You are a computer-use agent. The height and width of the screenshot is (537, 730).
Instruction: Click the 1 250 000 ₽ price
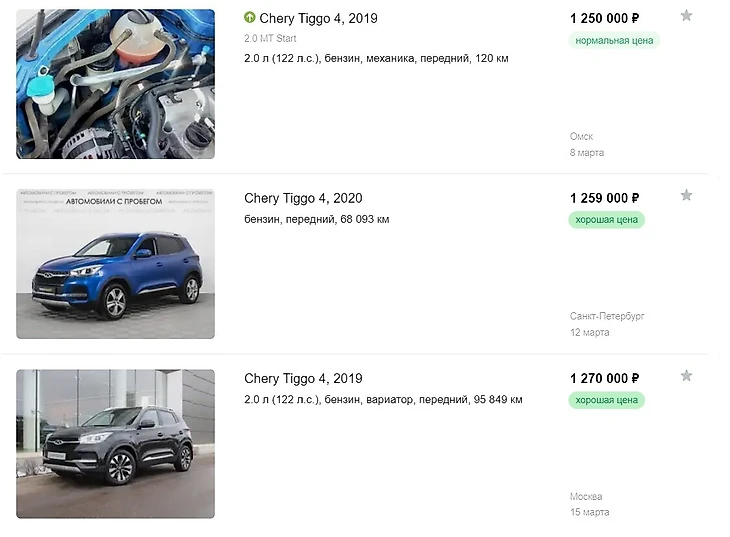605,18
